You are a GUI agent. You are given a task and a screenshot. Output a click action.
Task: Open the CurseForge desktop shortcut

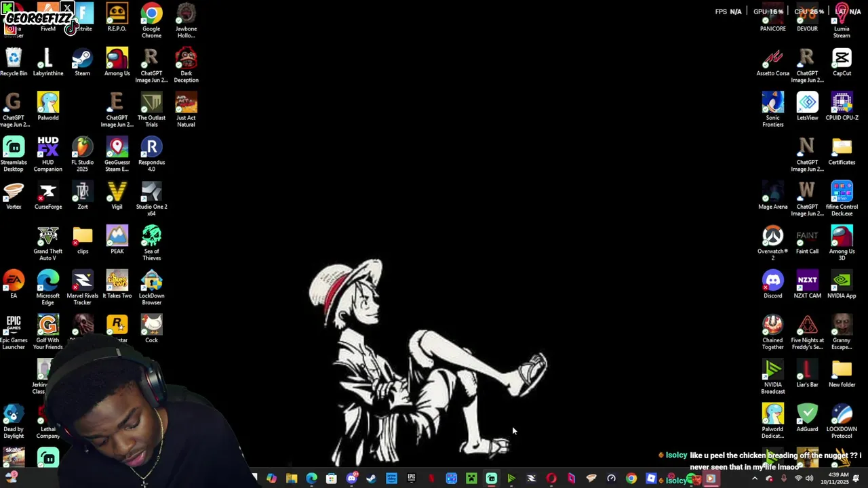click(x=48, y=195)
